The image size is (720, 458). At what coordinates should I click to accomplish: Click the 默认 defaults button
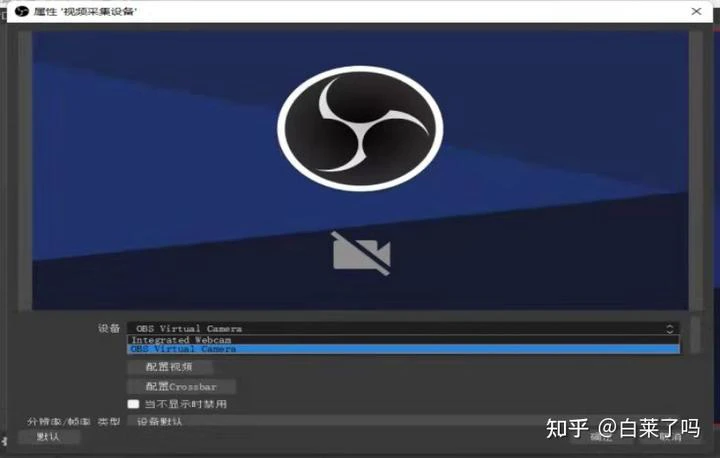49,437
